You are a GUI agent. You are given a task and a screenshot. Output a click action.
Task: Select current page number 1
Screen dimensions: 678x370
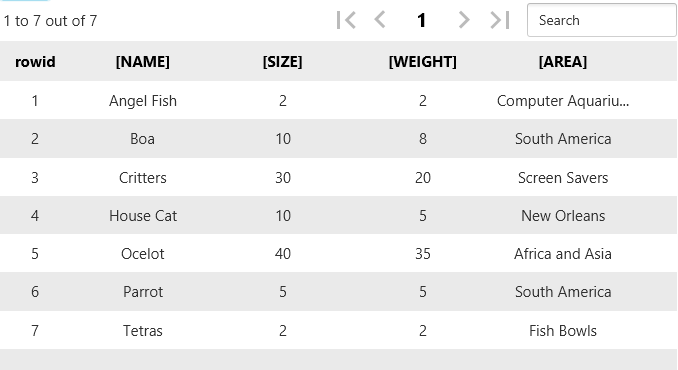coord(422,20)
